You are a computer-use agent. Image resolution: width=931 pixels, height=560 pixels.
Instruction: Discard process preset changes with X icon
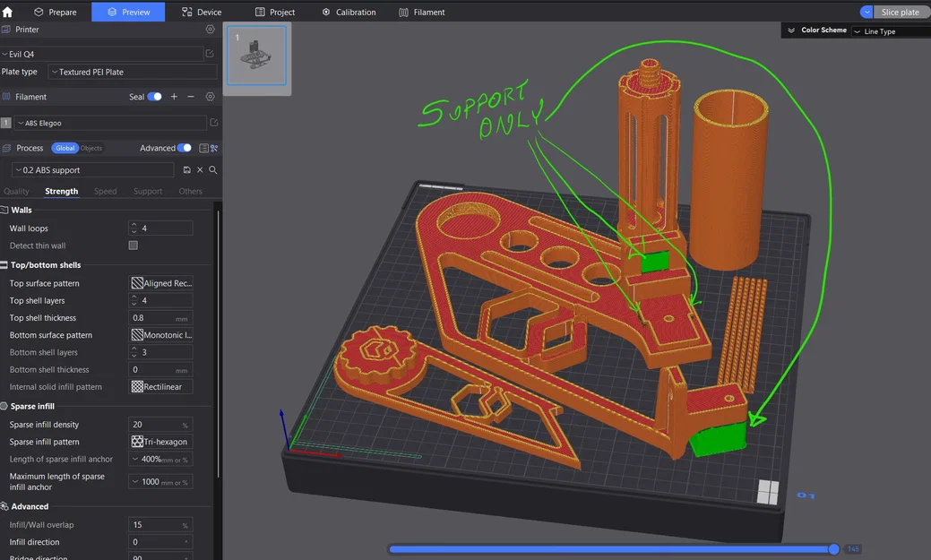(x=200, y=170)
